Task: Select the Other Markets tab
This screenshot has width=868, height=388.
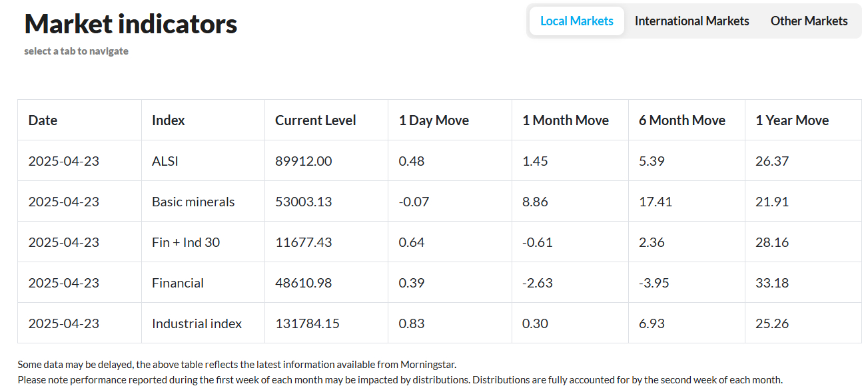Action: click(x=809, y=21)
